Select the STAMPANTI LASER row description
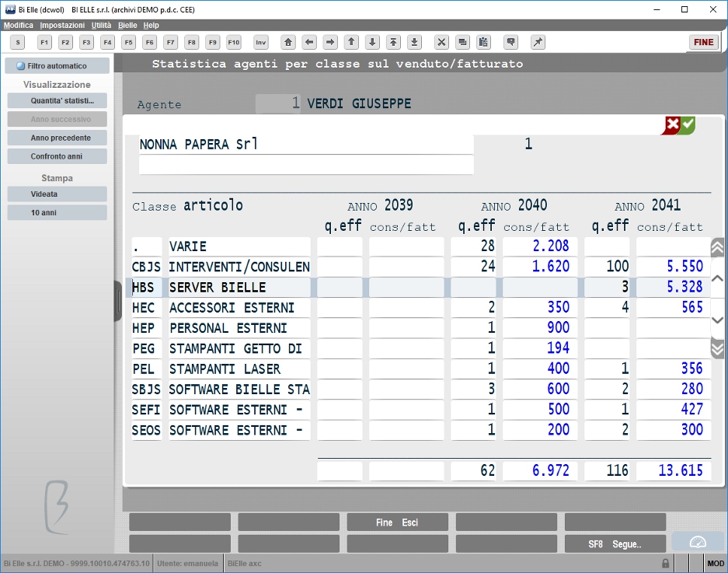728x573 pixels. pyautogui.click(x=239, y=369)
